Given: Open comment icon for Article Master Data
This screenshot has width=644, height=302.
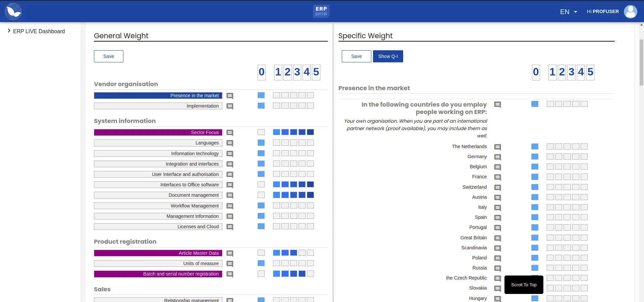Looking at the screenshot, I should 230,253.
